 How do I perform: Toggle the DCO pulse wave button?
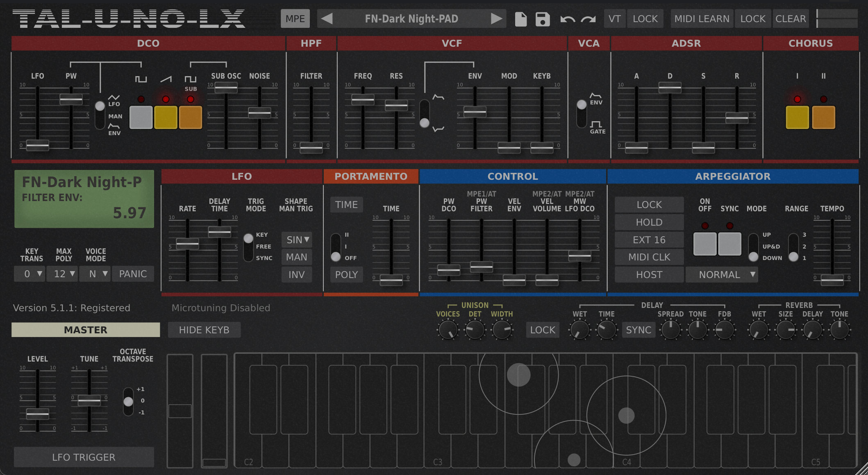(141, 117)
